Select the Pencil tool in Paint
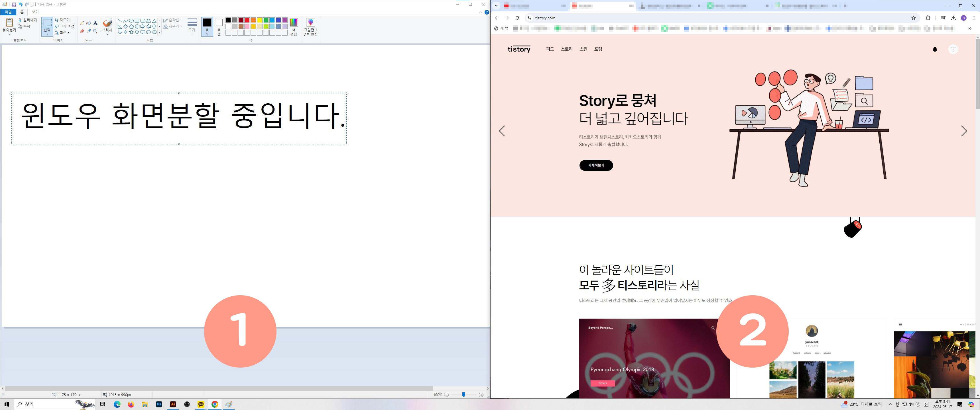 [x=82, y=23]
